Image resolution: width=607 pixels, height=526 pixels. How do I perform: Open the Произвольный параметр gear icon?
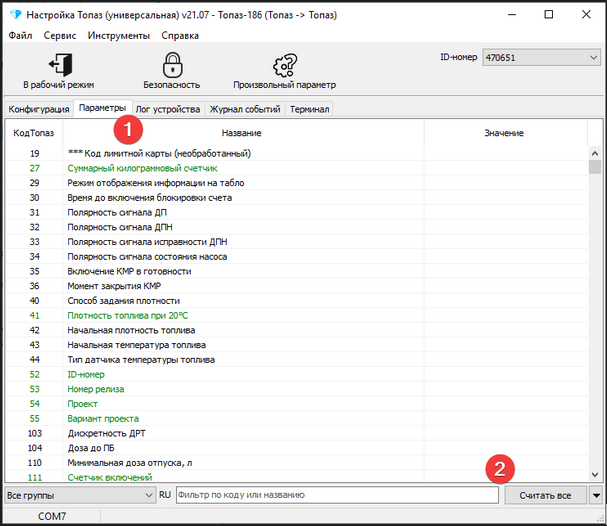point(285,65)
